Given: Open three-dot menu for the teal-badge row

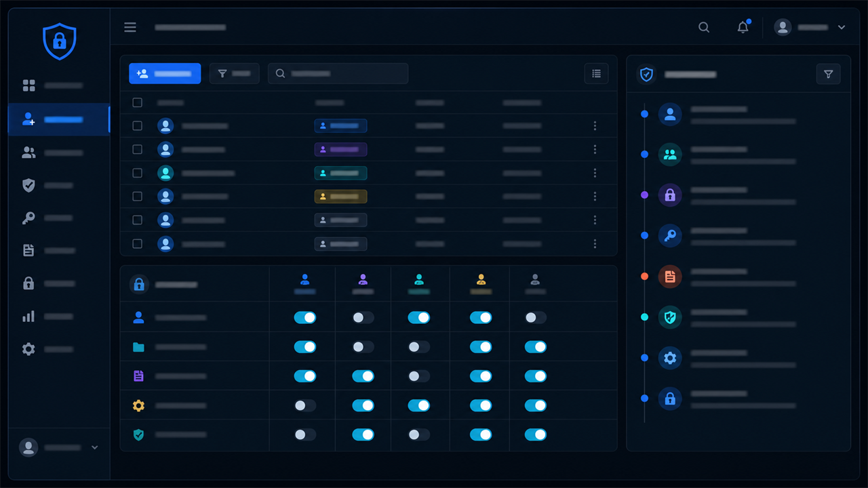Looking at the screenshot, I should tap(595, 173).
